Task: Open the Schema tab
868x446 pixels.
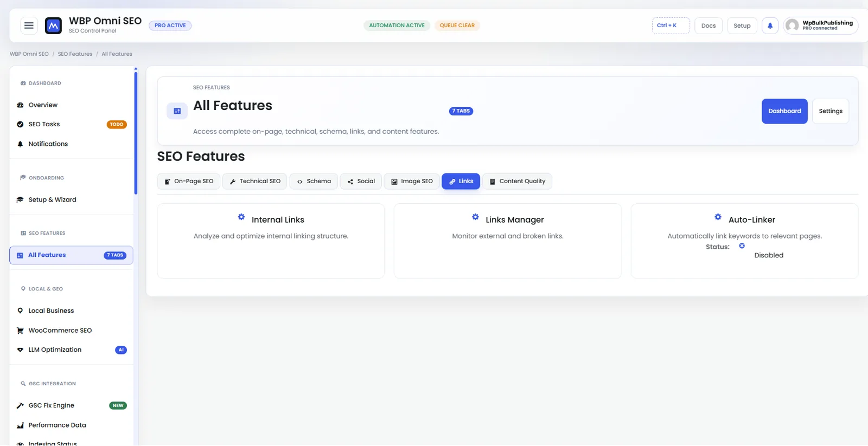Action: point(314,182)
